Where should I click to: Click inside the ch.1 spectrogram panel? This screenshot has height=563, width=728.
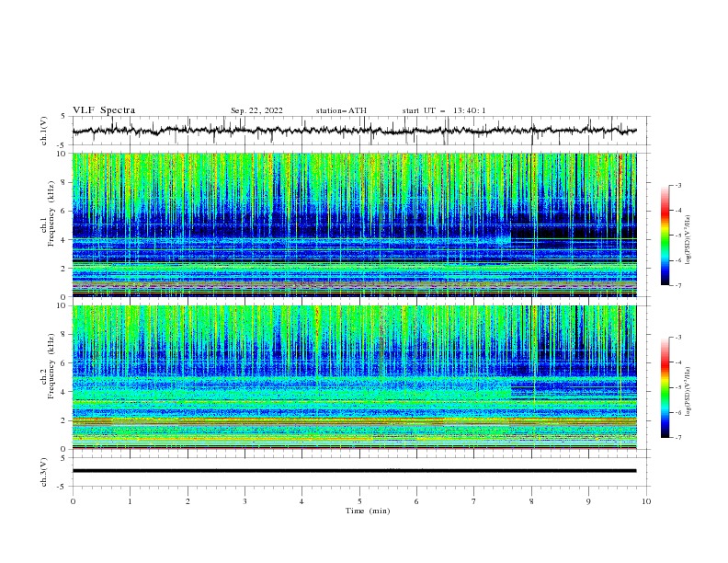pos(354,224)
